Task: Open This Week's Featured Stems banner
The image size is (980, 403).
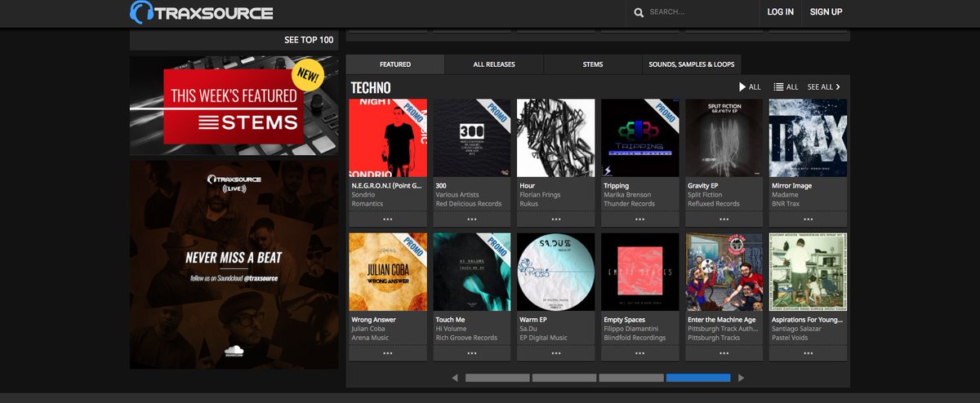Action: coord(234,105)
